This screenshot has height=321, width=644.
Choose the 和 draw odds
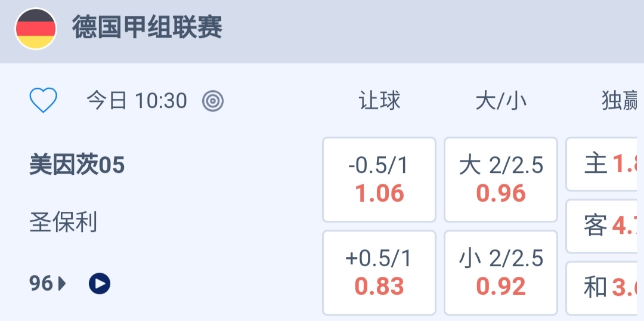(605, 288)
